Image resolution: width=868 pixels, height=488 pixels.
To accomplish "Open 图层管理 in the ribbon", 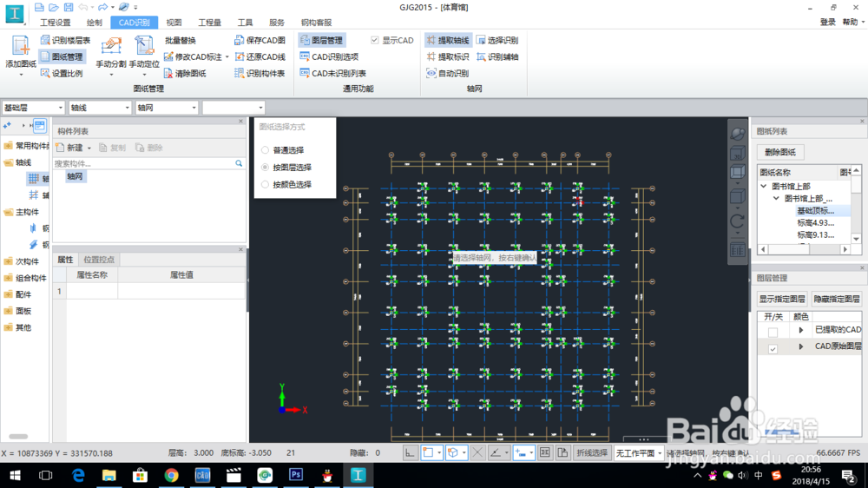I will 322,41.
